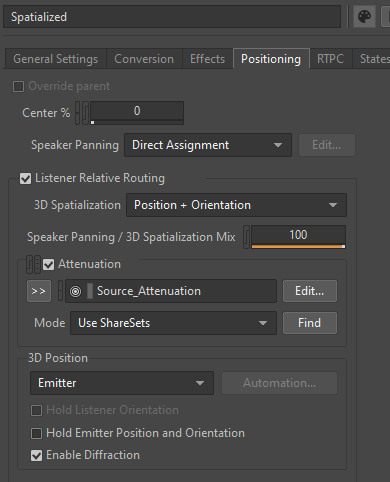Open the 3D Position Emitter dropdown

coord(122,383)
